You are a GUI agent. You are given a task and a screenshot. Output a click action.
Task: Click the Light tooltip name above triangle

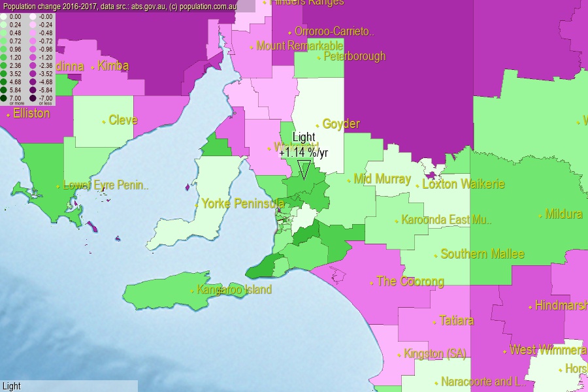pyautogui.click(x=304, y=137)
